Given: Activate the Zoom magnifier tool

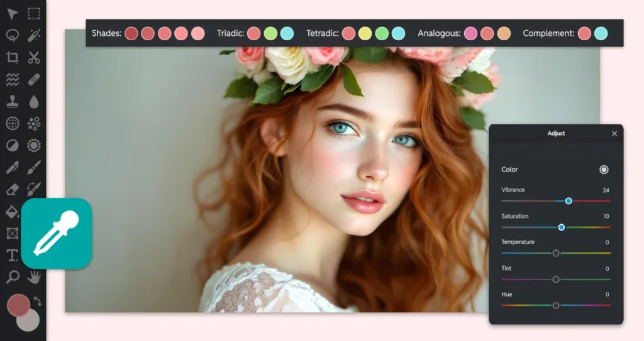Looking at the screenshot, I should click(13, 277).
